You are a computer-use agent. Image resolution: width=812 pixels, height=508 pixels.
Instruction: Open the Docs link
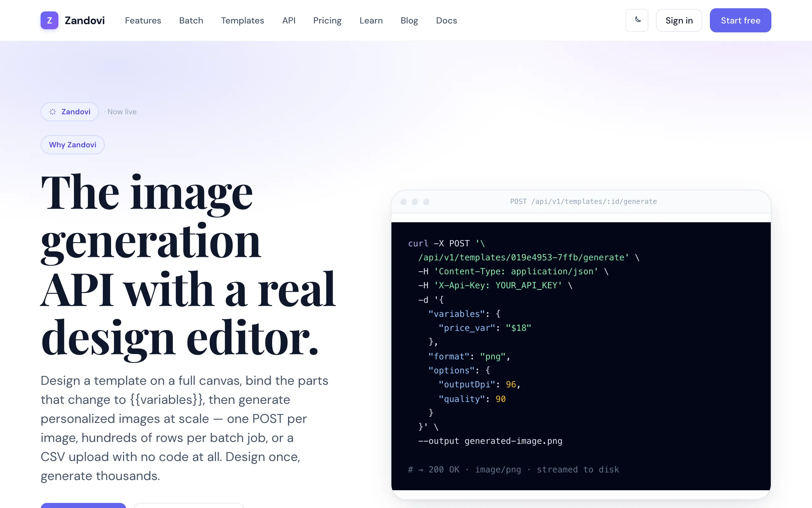point(446,21)
